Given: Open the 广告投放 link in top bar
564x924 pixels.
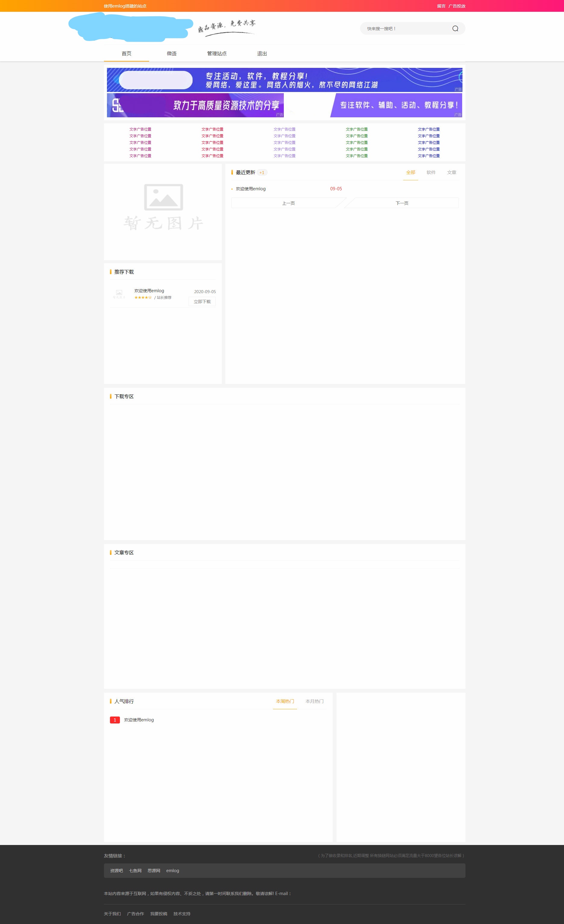Looking at the screenshot, I should coord(456,6).
